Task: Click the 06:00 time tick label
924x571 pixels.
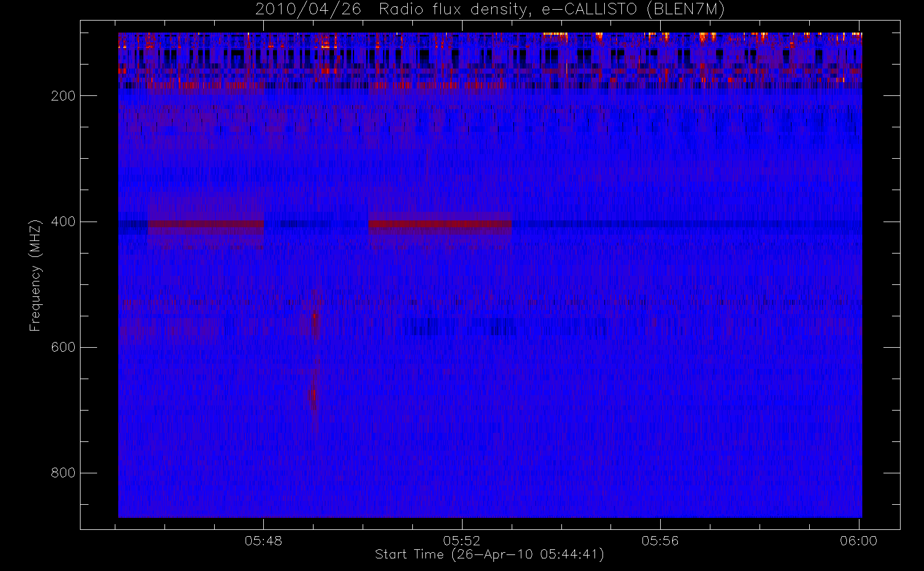Action: click(858, 541)
